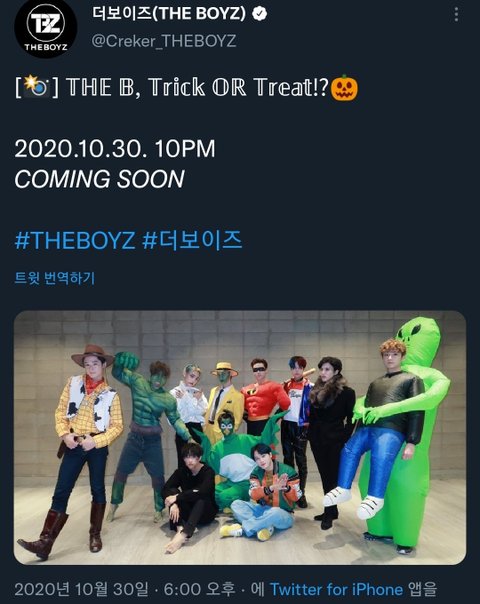Follow the Twitter for iPhone link
The height and width of the screenshot is (604, 480).
[336, 589]
